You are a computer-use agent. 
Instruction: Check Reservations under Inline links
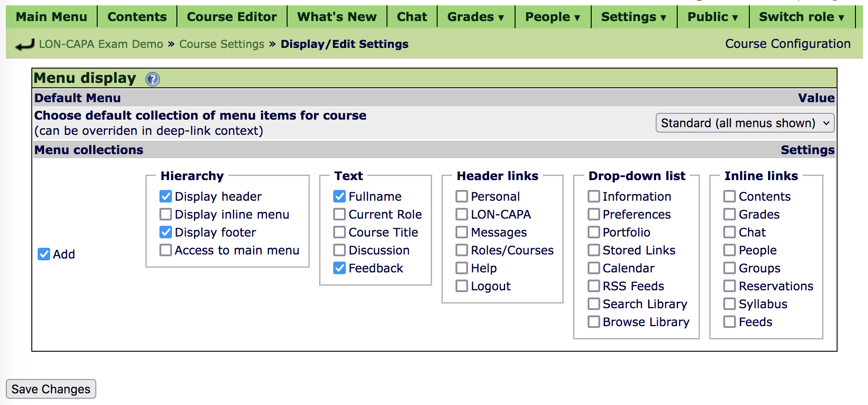pyautogui.click(x=730, y=286)
